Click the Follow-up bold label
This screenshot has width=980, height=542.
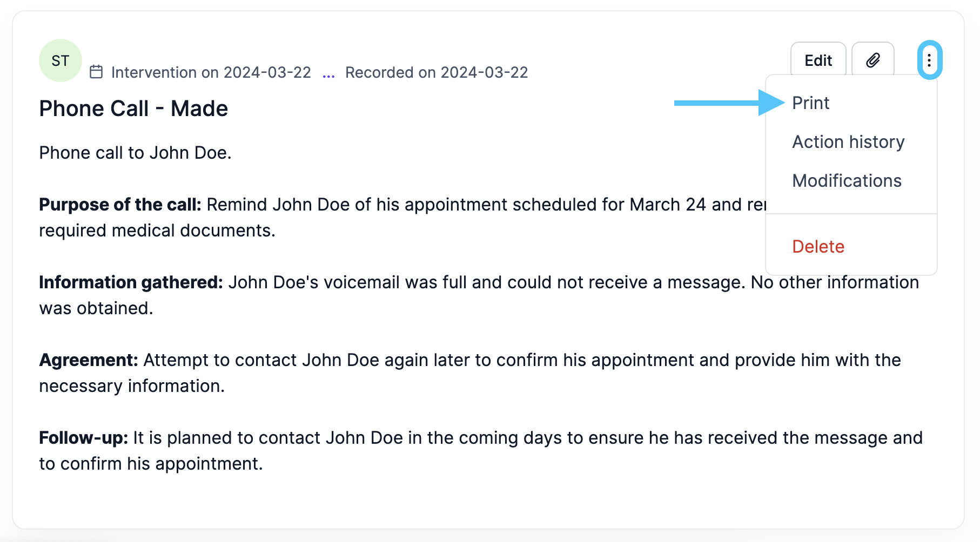click(x=83, y=438)
